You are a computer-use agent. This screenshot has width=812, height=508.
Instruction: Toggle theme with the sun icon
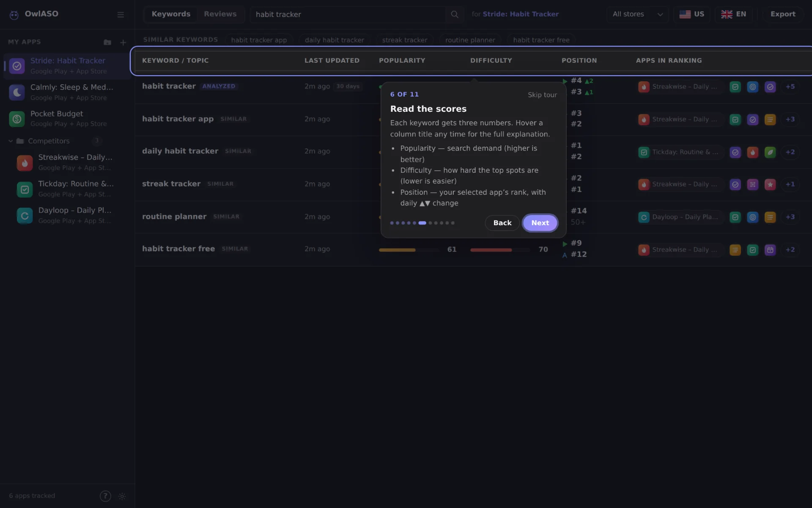[122, 496]
